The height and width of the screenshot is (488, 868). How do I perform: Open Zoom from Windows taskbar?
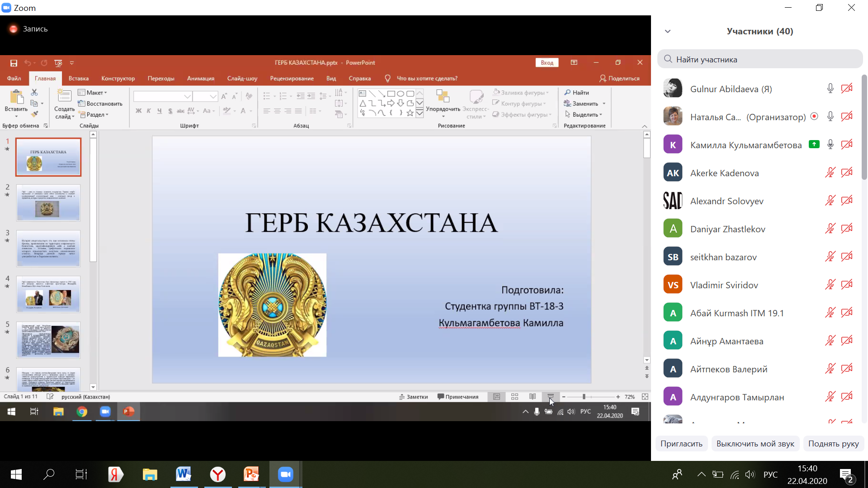285,474
